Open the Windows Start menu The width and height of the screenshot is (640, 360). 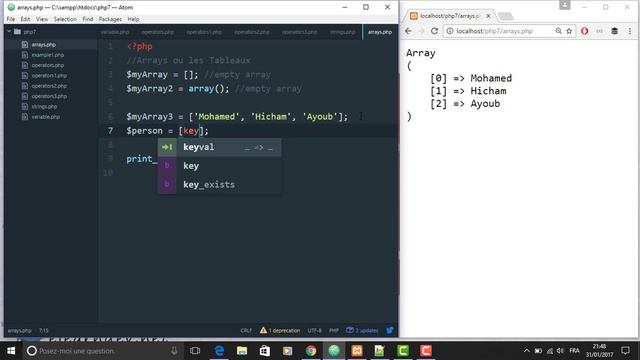click(11, 351)
